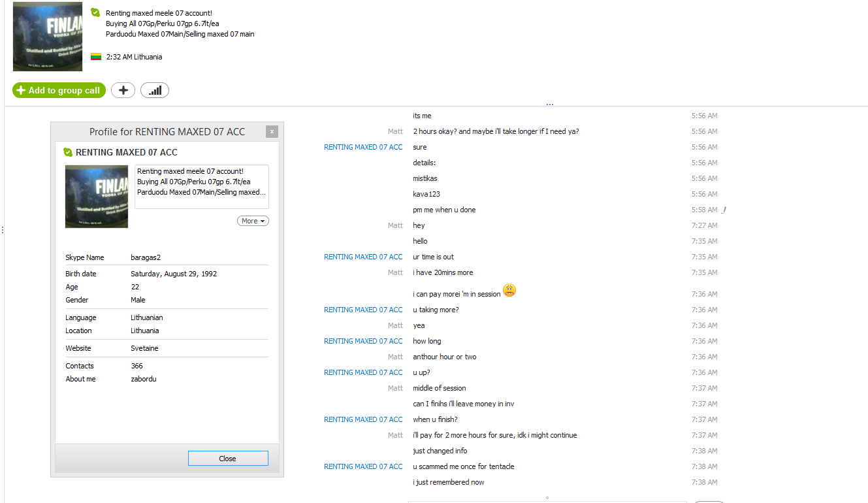Click the Lithuania flag icon

point(95,57)
